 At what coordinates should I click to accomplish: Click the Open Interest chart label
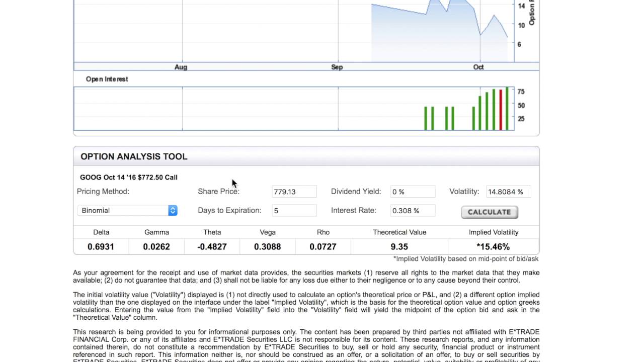pos(107,79)
